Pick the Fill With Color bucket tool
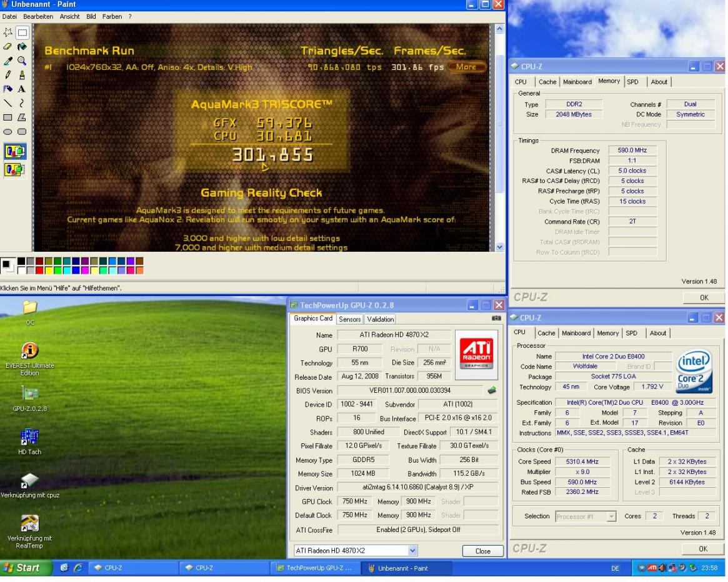728x582 pixels. (22, 46)
